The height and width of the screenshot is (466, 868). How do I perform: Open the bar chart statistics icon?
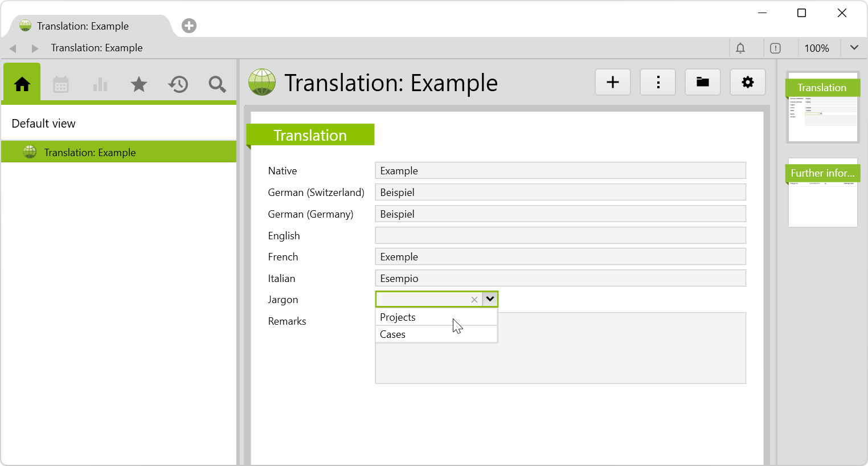pos(100,84)
